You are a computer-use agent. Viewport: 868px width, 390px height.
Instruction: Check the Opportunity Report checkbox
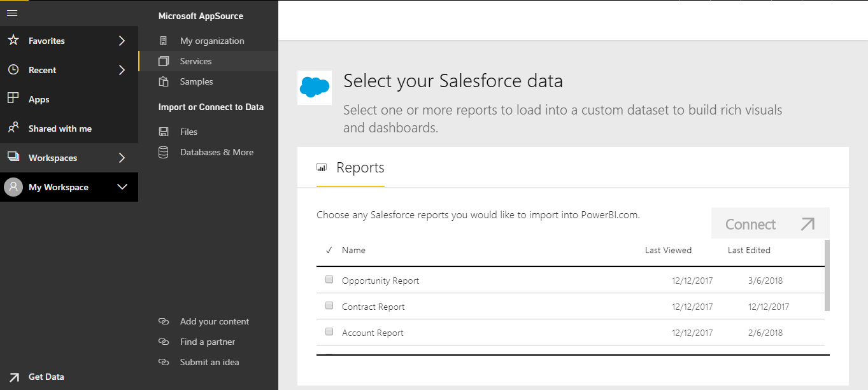tap(329, 279)
